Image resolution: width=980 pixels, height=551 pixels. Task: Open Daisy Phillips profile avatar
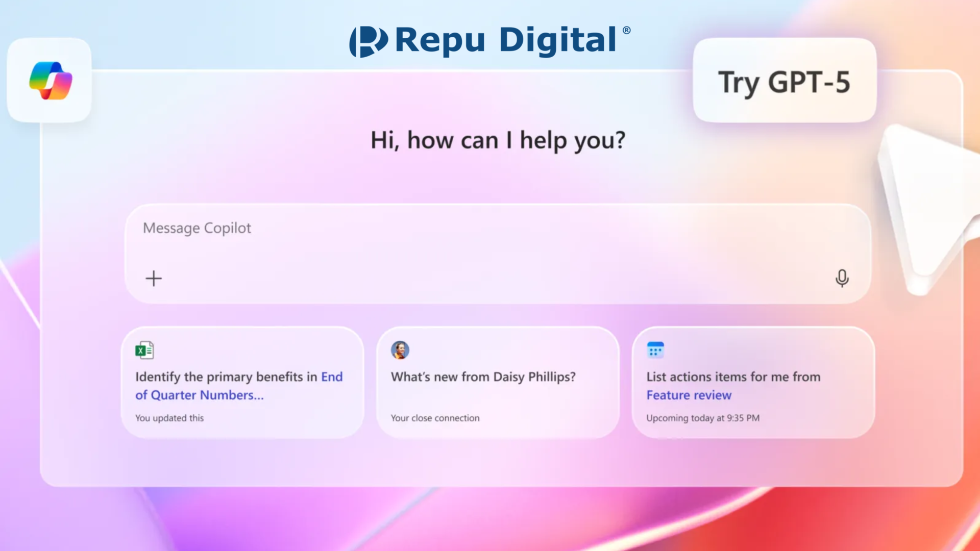[x=400, y=350]
